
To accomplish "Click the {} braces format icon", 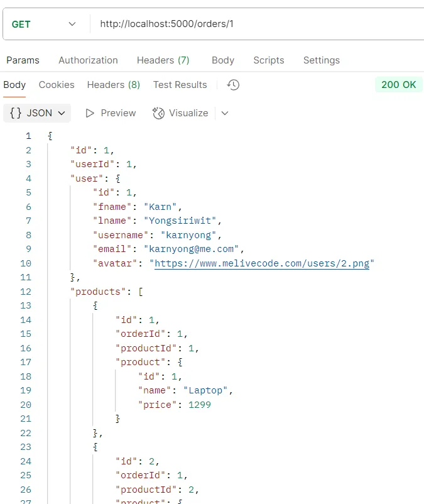I will [x=16, y=113].
